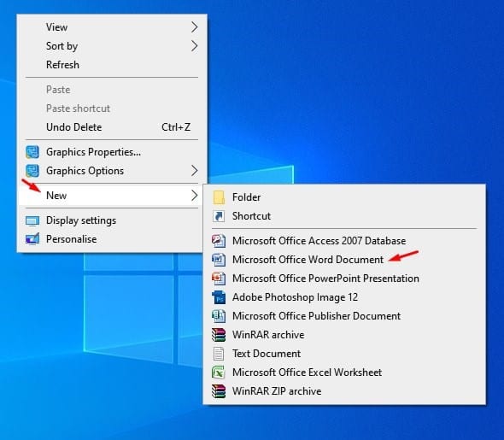Select Microsoft Office Publisher Document

[344, 316]
